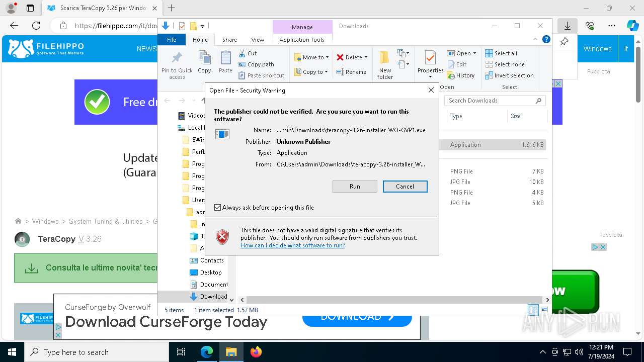Open the File tab in Explorer
The width and height of the screenshot is (644, 362).
pyautogui.click(x=172, y=40)
